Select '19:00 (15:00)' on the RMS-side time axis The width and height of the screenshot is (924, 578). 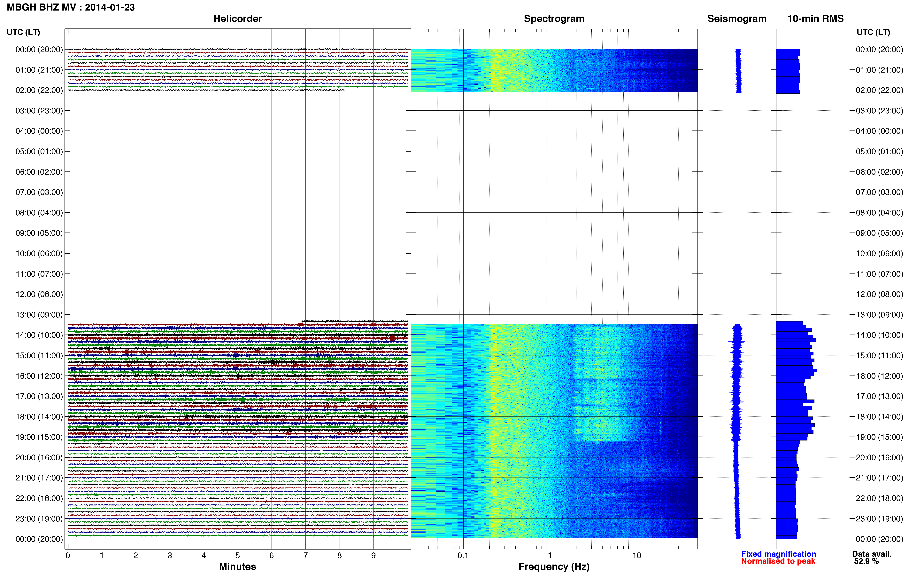click(879, 437)
